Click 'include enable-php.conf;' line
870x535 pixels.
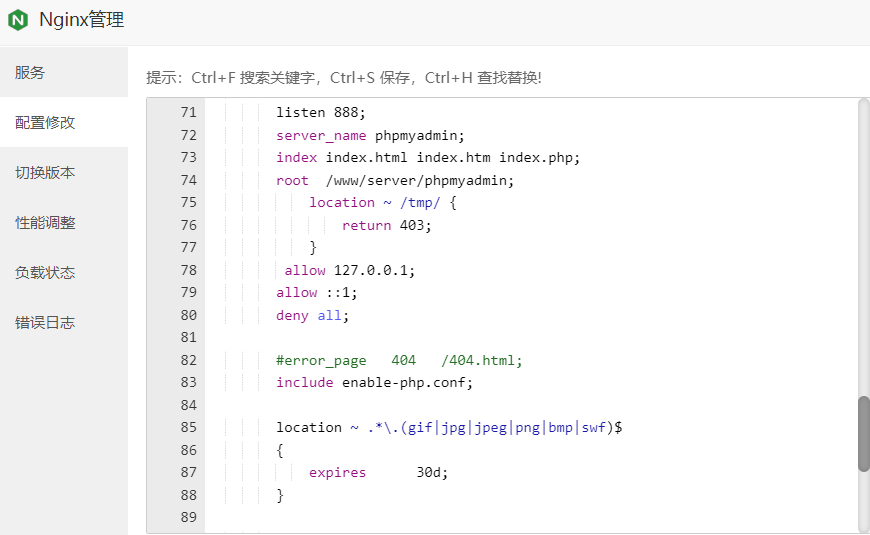coord(375,382)
